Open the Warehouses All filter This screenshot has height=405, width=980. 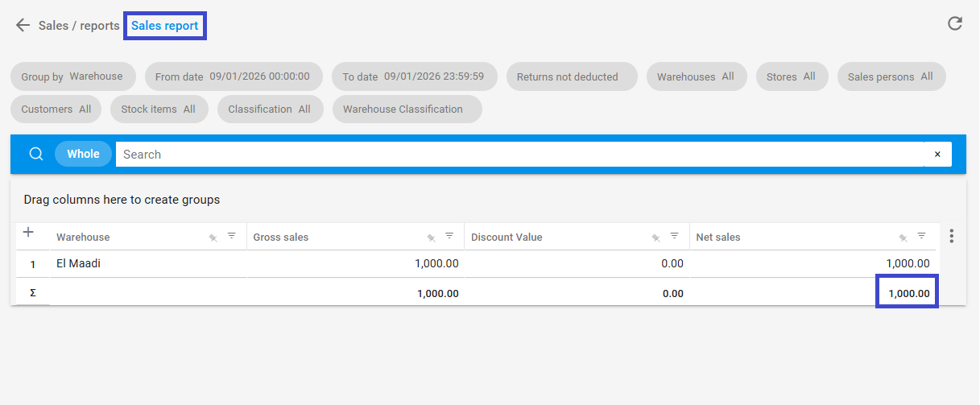point(697,76)
